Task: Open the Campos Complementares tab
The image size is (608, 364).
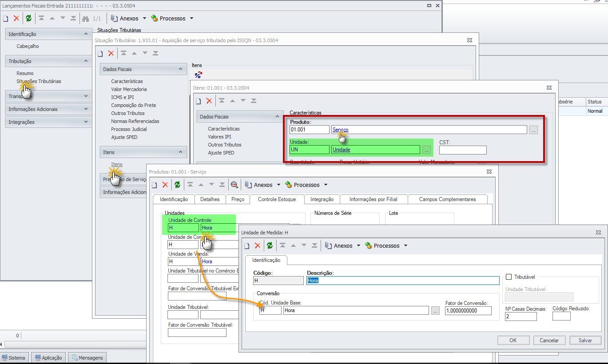Action: 447,199
